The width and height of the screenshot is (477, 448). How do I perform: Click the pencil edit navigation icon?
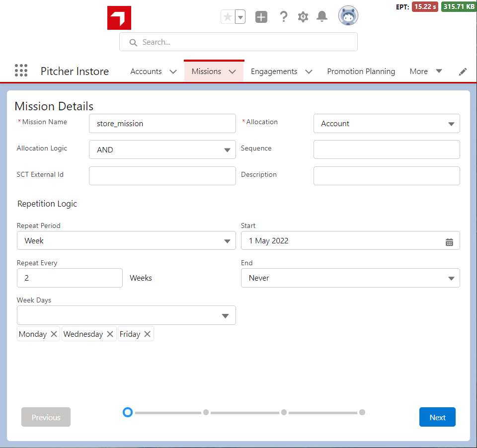click(x=463, y=72)
